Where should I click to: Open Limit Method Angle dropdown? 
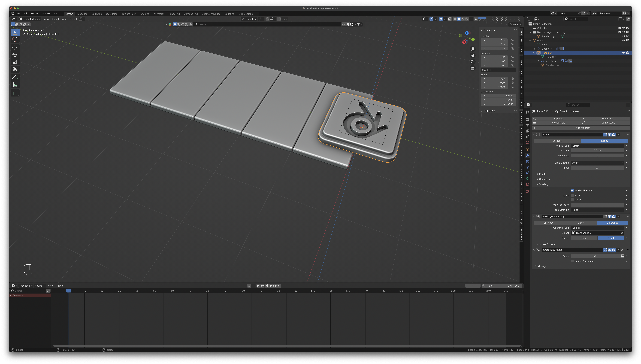click(x=598, y=163)
